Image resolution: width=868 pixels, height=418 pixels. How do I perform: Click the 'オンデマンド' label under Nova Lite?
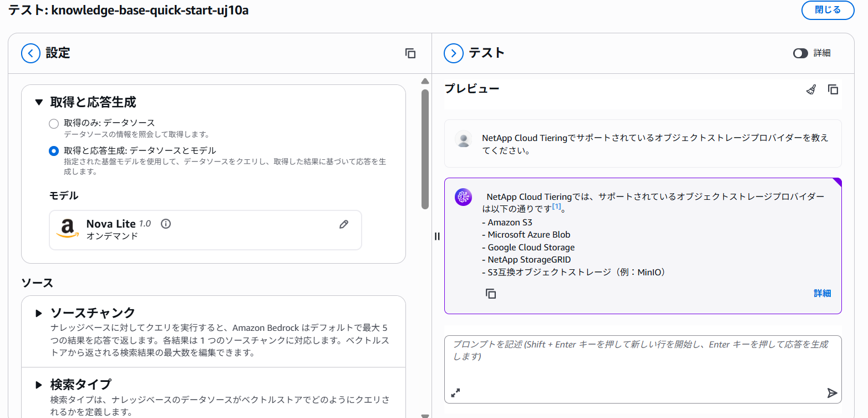pos(112,236)
